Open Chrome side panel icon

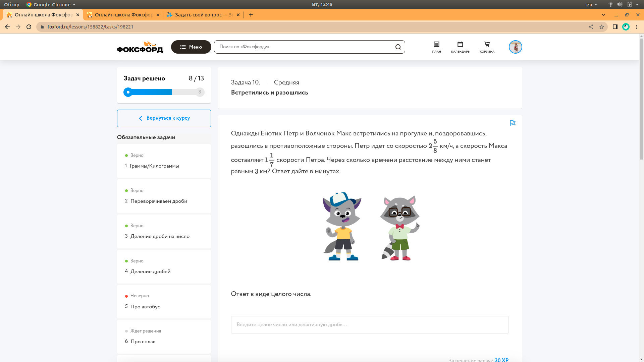coord(615,27)
